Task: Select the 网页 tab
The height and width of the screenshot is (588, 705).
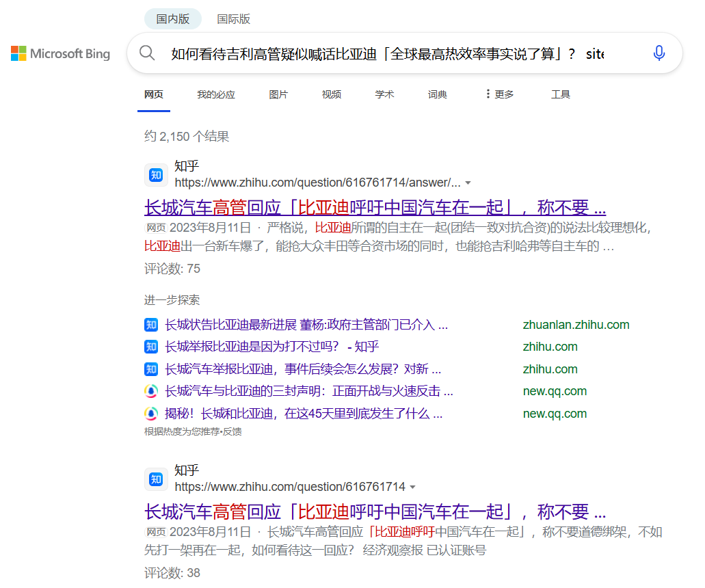Action: pyautogui.click(x=154, y=94)
